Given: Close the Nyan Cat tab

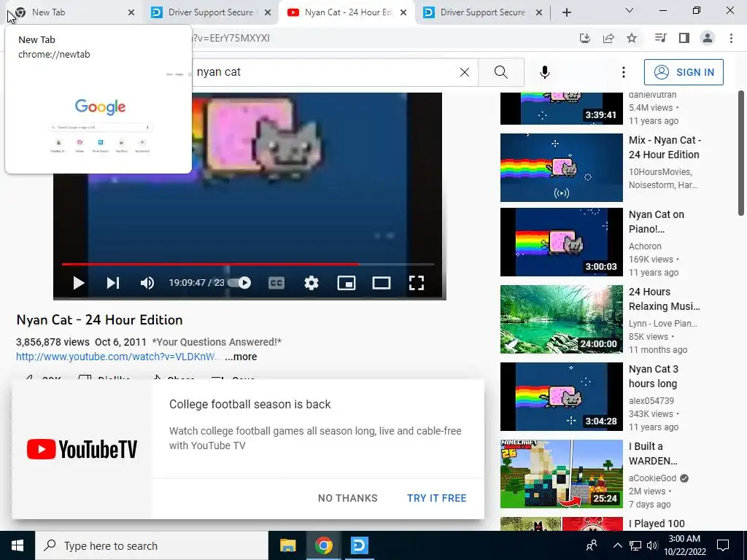Looking at the screenshot, I should coord(403,12).
